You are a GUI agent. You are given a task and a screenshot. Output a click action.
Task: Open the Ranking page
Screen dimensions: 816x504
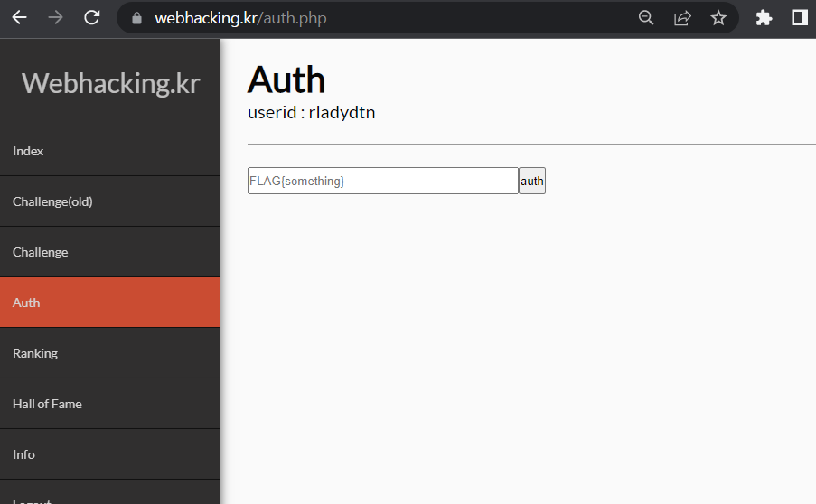point(110,352)
